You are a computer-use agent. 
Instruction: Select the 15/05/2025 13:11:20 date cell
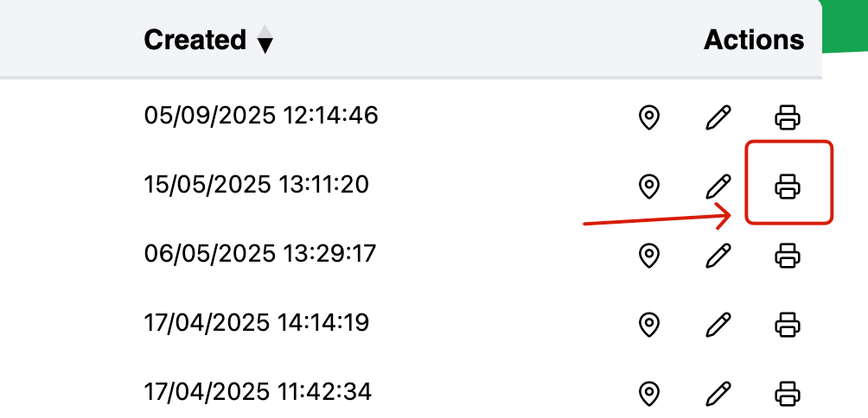(256, 185)
